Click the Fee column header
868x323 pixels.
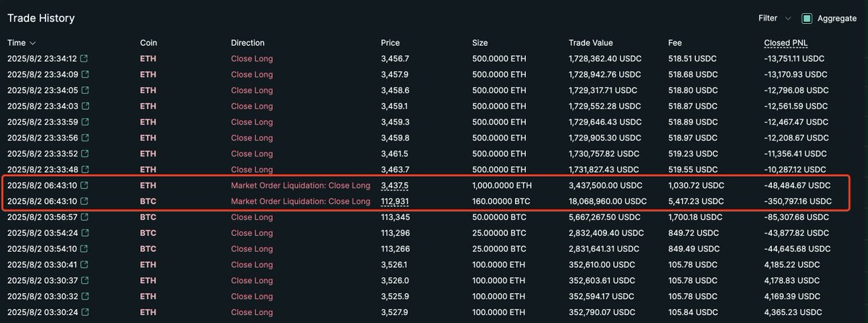pyautogui.click(x=675, y=43)
